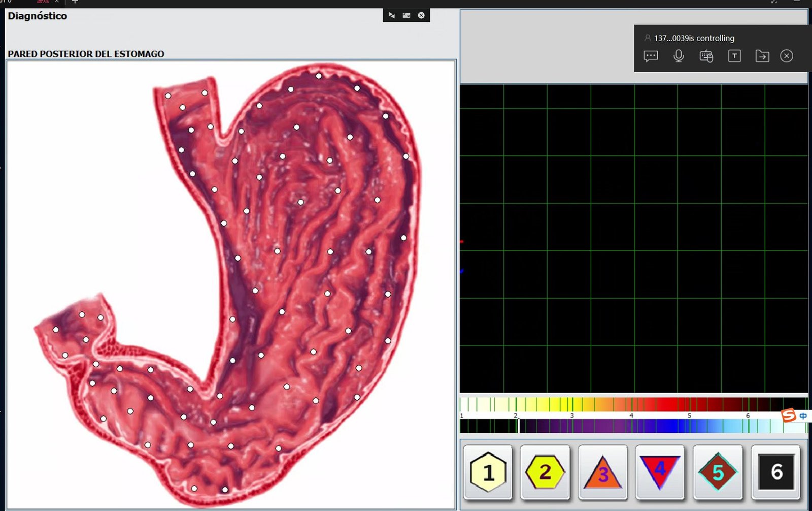
Task: Select the yellow hexagon level 2 button
Action: point(545,472)
